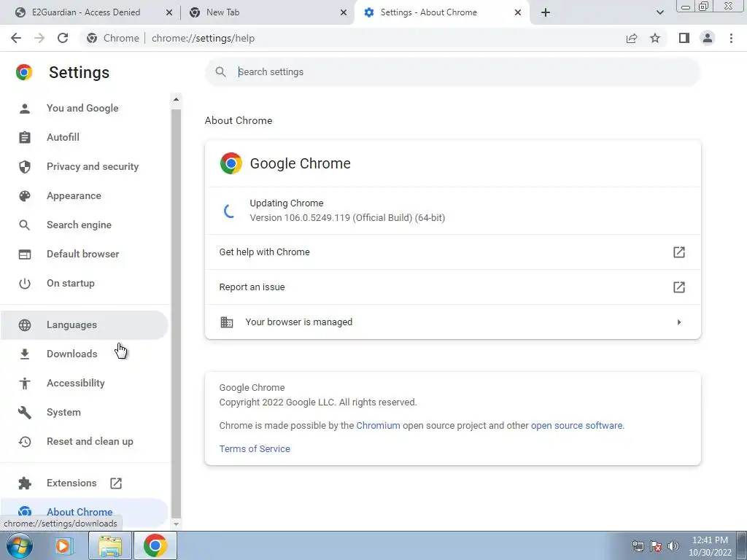The image size is (747, 560).
Task: Close the E2Guardian tab
Action: click(169, 13)
